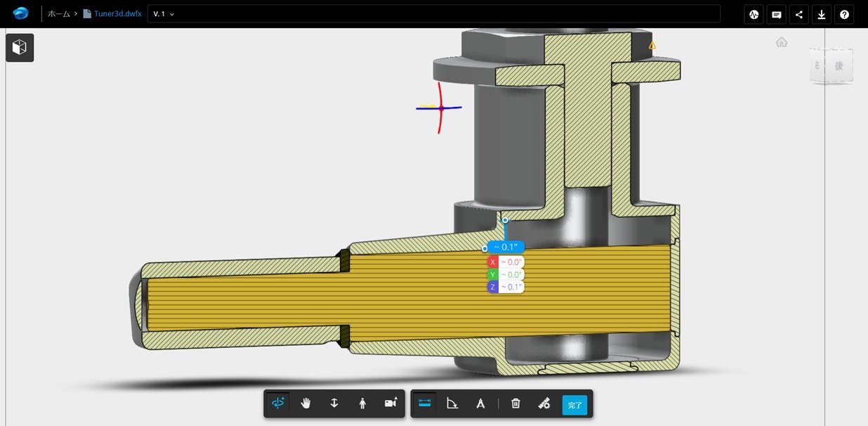Open the model browser cube icon
The image size is (868, 426).
tap(20, 48)
